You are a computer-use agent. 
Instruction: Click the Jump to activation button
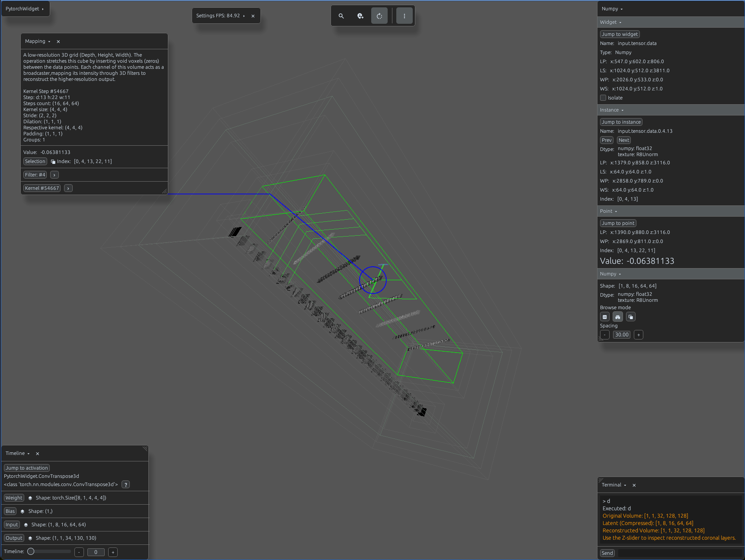click(x=27, y=468)
